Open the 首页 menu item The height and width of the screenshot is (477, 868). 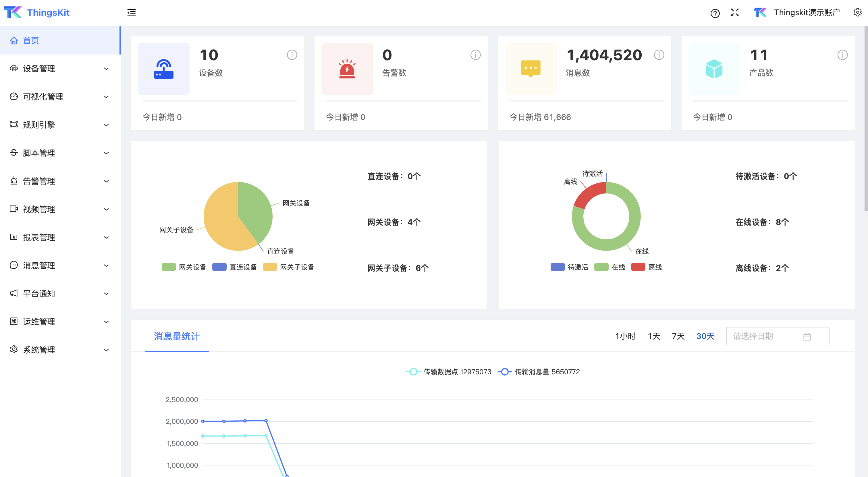pyautogui.click(x=60, y=40)
